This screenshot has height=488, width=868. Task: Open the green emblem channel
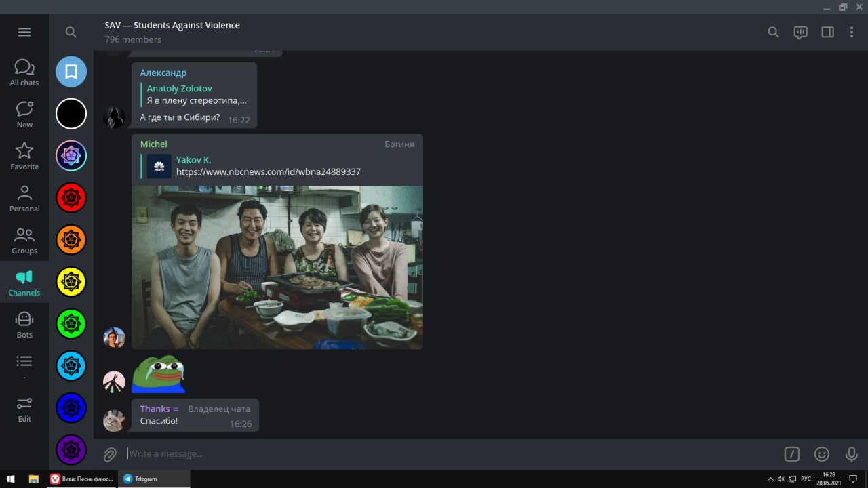pos(71,323)
